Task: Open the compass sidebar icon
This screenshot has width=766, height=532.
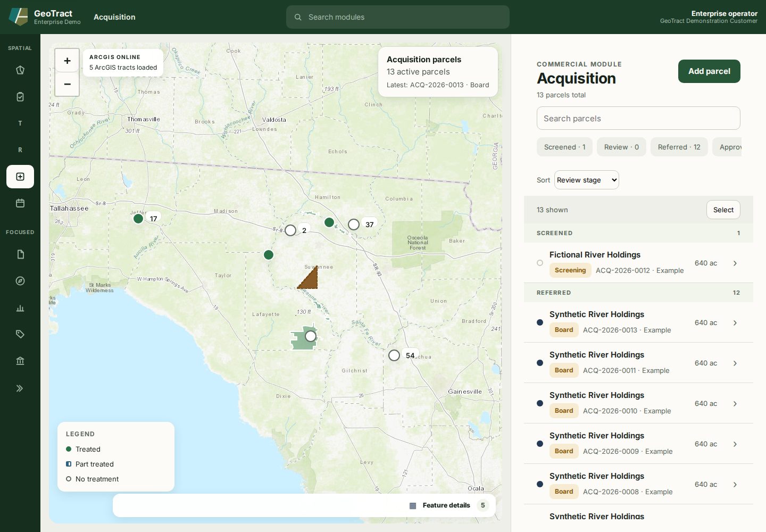Action: pos(20,281)
